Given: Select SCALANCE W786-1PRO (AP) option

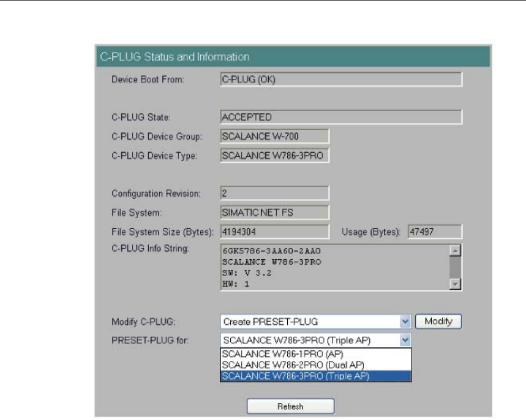Looking at the screenshot, I should point(316,354).
